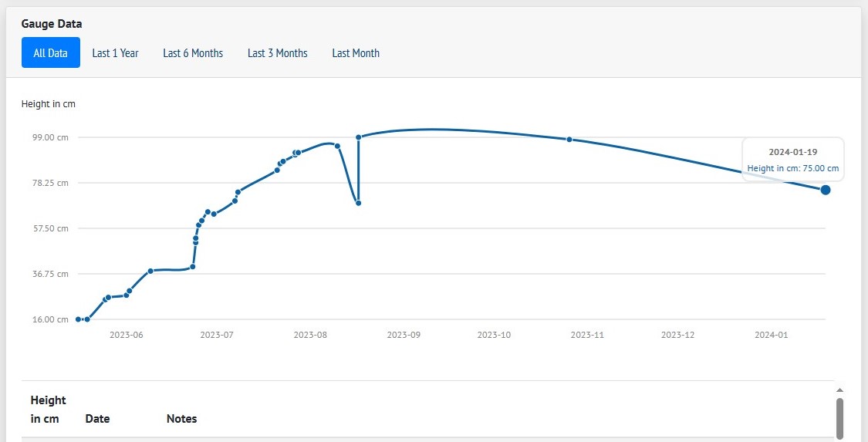Sort by the Date column header
Viewport: 868px width, 442px height.
(97, 419)
